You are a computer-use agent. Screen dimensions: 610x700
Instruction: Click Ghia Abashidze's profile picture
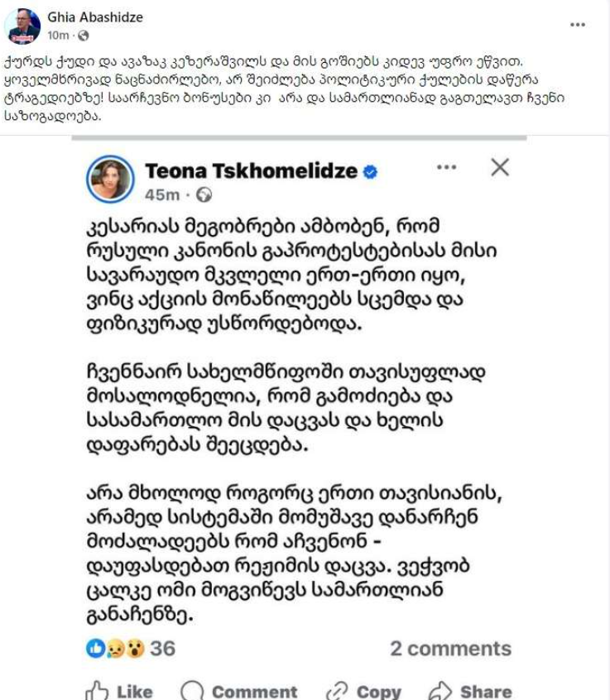click(x=22, y=26)
